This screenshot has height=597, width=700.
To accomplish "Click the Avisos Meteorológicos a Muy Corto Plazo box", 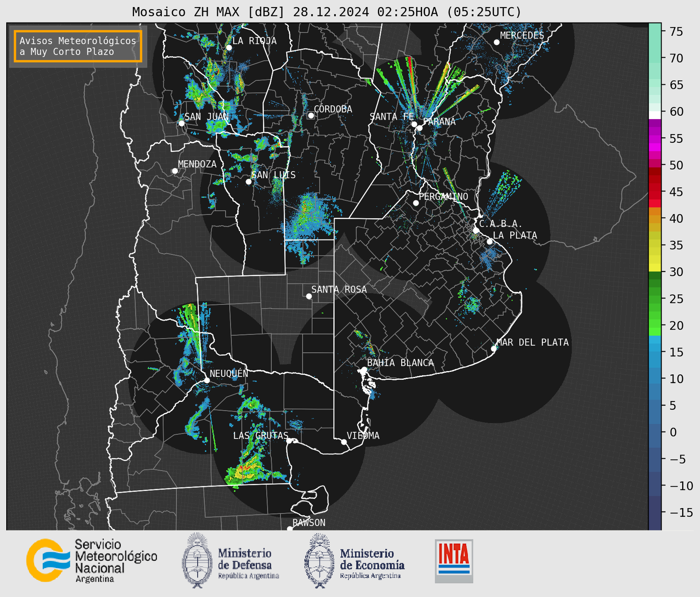I will pos(78,46).
